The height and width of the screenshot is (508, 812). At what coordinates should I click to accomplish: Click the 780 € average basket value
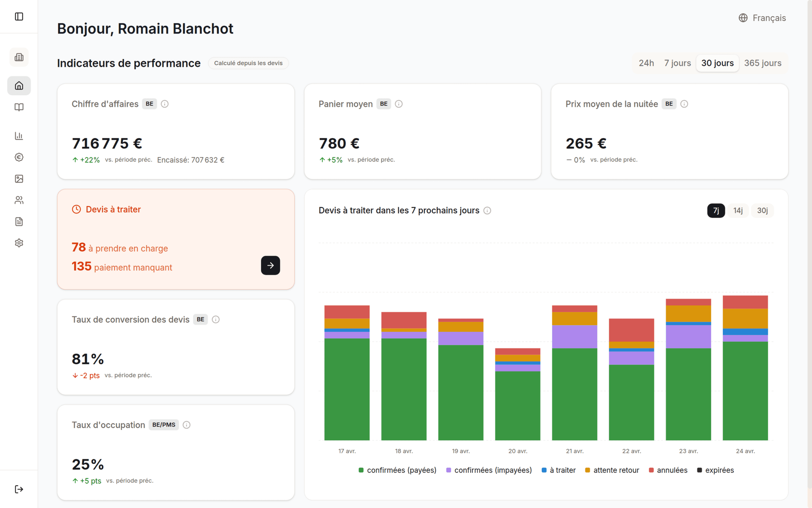pyautogui.click(x=339, y=144)
